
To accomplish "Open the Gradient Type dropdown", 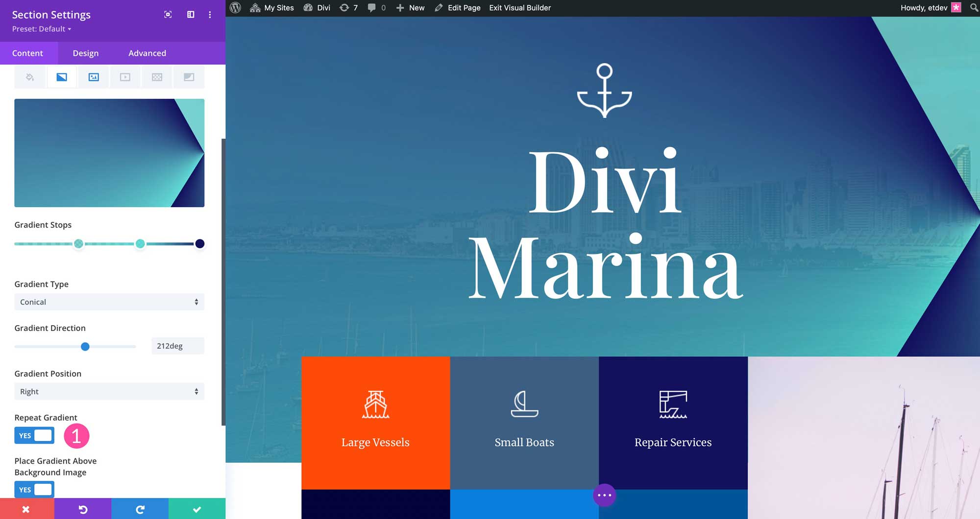I will coord(109,302).
